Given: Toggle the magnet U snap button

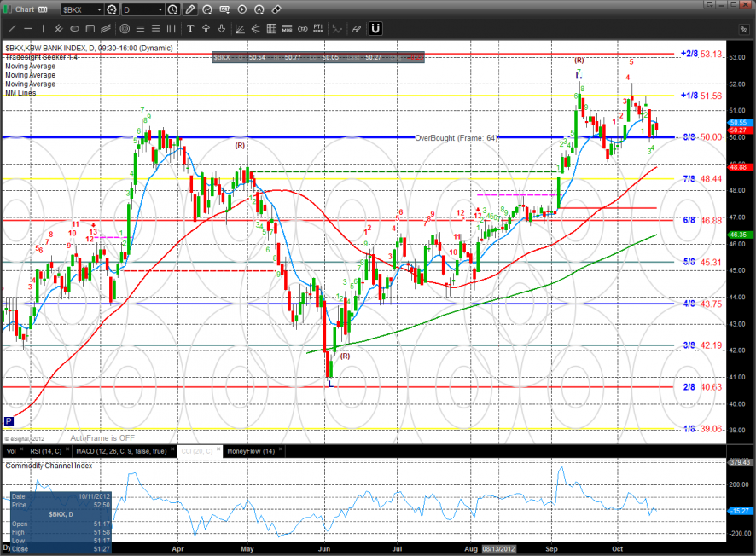Looking at the screenshot, I should (x=375, y=29).
